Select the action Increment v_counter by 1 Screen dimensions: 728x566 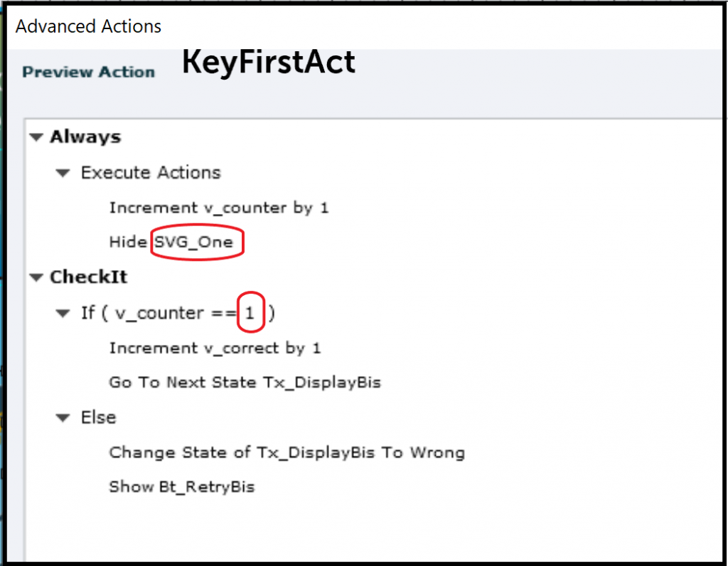[218, 208]
